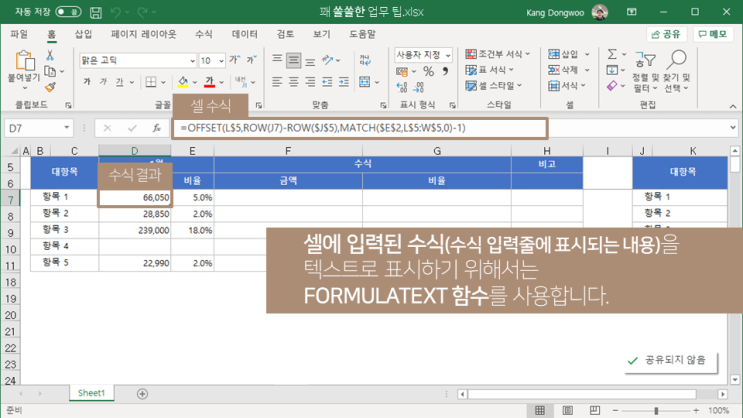Open the 페이지 레이아웃 tab

(x=143, y=34)
